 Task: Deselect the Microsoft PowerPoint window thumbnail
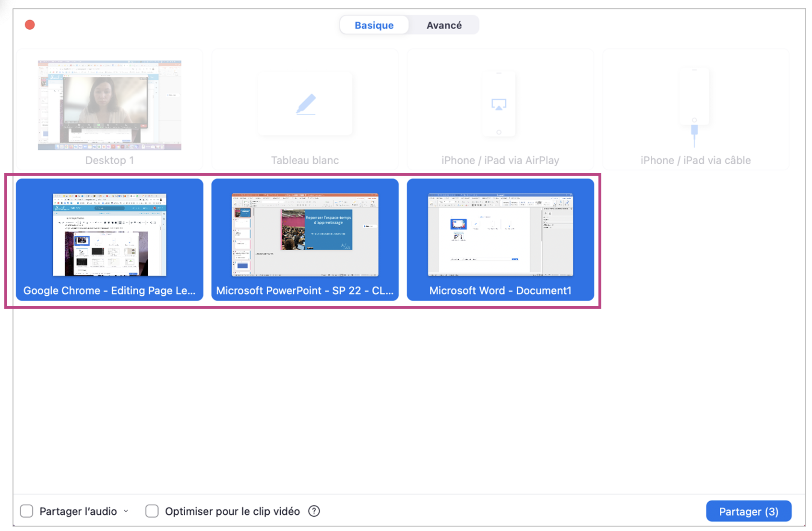[x=305, y=235]
